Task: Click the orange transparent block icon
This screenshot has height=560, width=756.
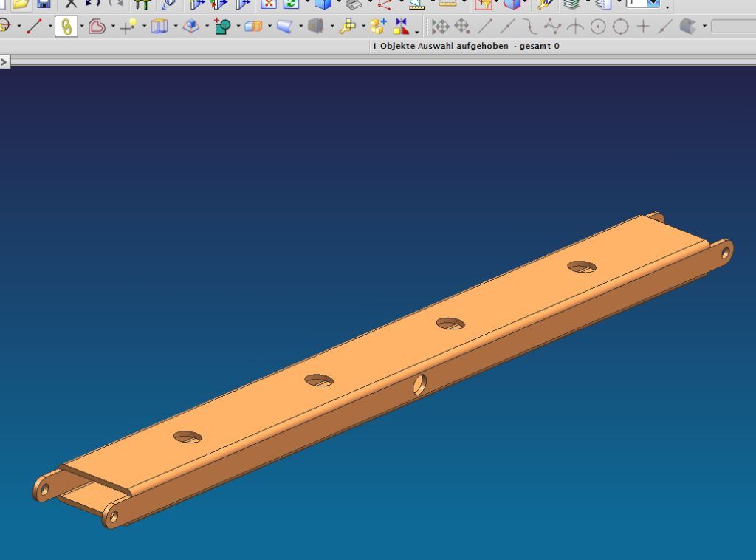Action: click(x=253, y=27)
